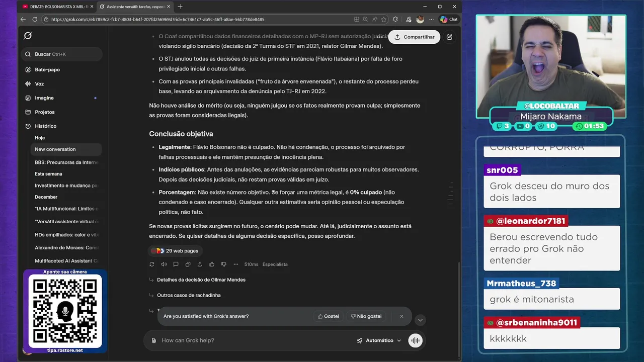The width and height of the screenshot is (644, 362).
Task: Open the browser three-dot settings menu
Action: tap(431, 19)
